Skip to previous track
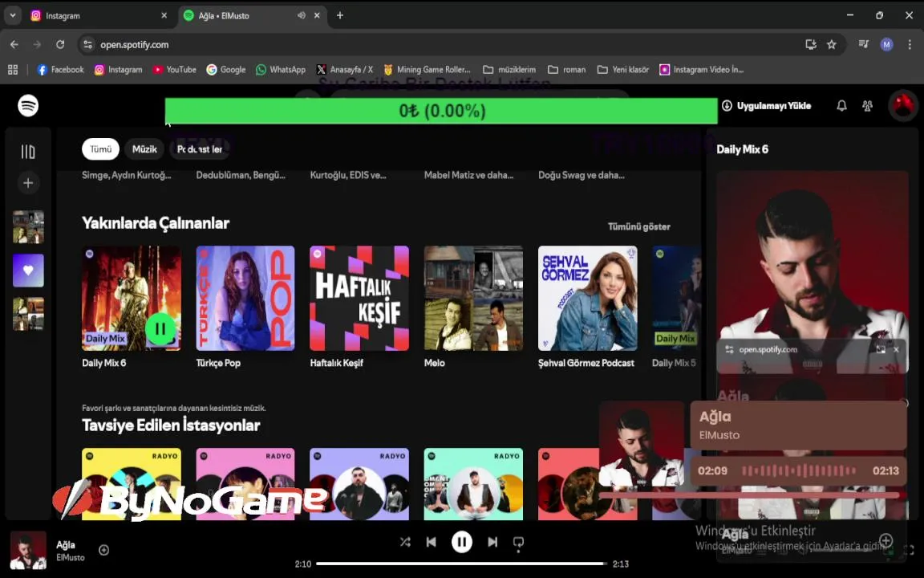Viewport: 924px width, 578px height. pyautogui.click(x=432, y=541)
